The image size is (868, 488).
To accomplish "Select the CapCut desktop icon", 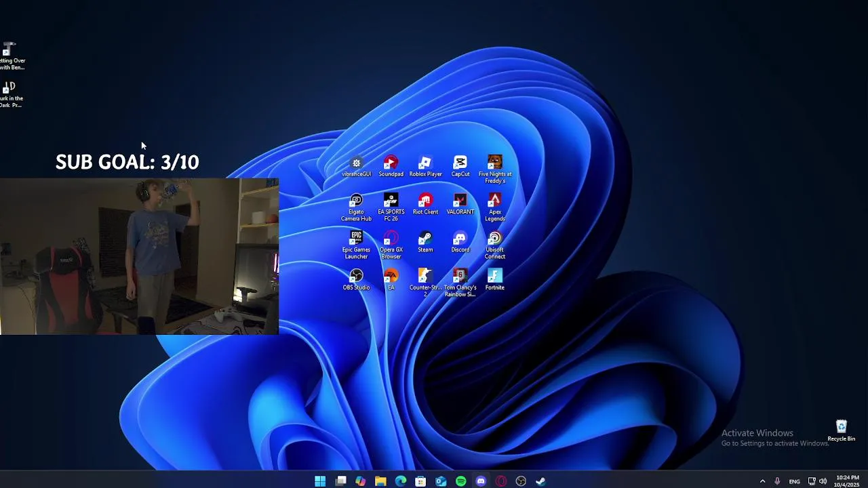I will coord(460,167).
